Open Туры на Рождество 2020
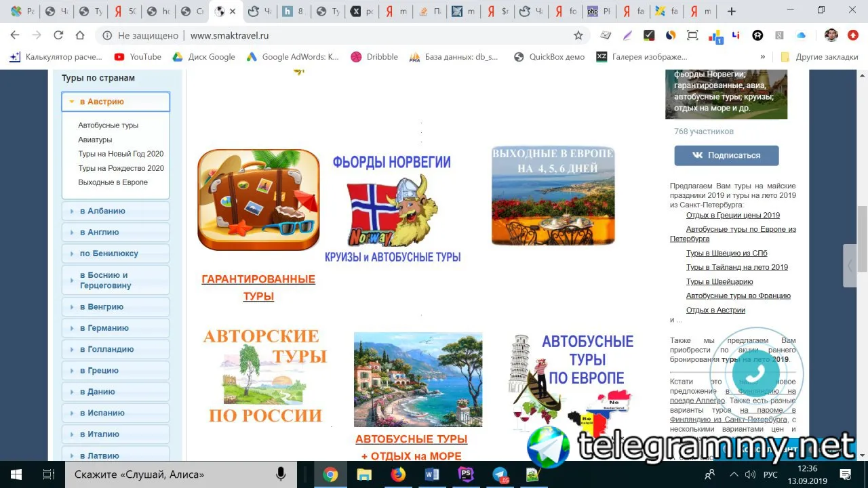Image resolution: width=868 pixels, height=488 pixels. point(121,168)
